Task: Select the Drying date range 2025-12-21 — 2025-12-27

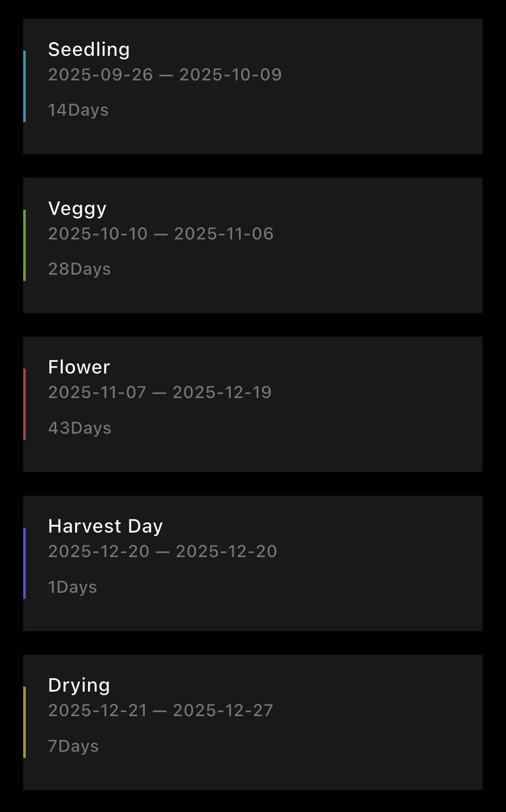Action: click(161, 711)
